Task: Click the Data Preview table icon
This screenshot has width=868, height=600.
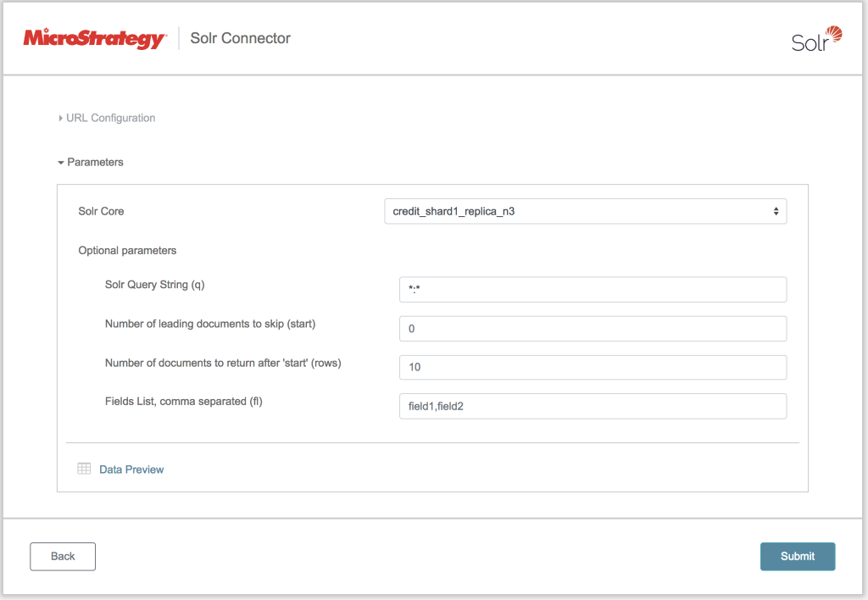Action: (x=84, y=469)
